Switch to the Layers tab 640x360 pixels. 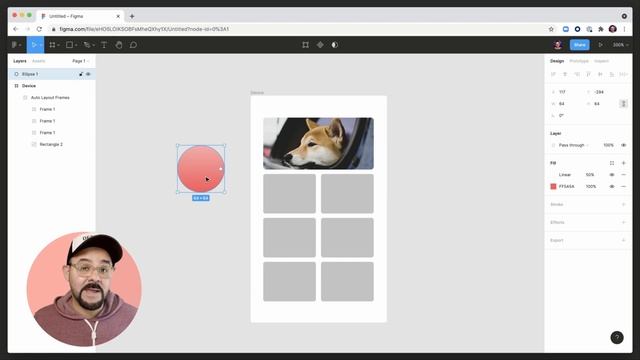[20, 61]
